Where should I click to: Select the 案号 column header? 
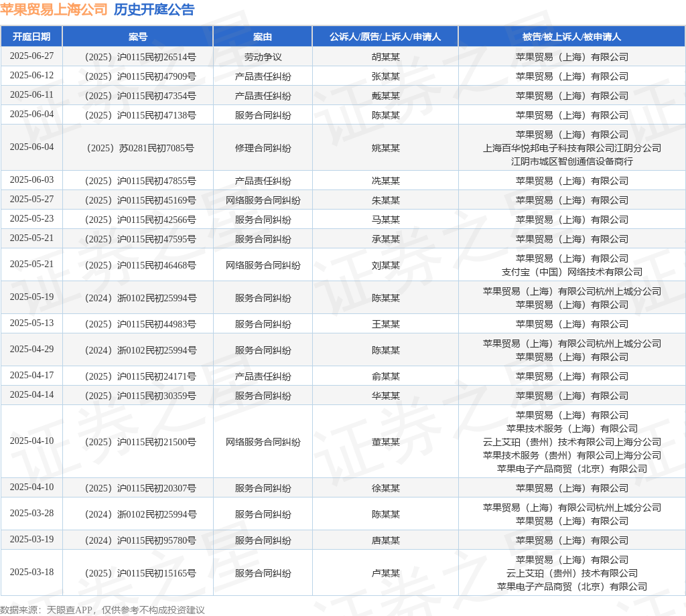tap(138, 37)
